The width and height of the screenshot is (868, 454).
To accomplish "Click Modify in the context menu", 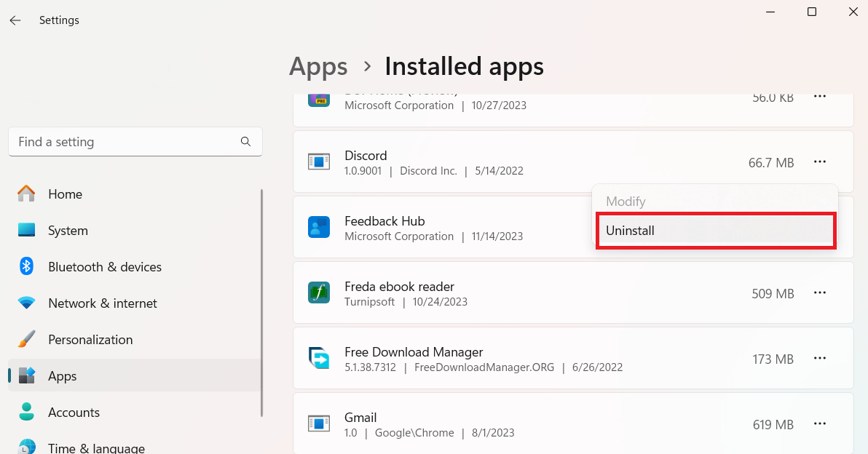I will coord(625,201).
